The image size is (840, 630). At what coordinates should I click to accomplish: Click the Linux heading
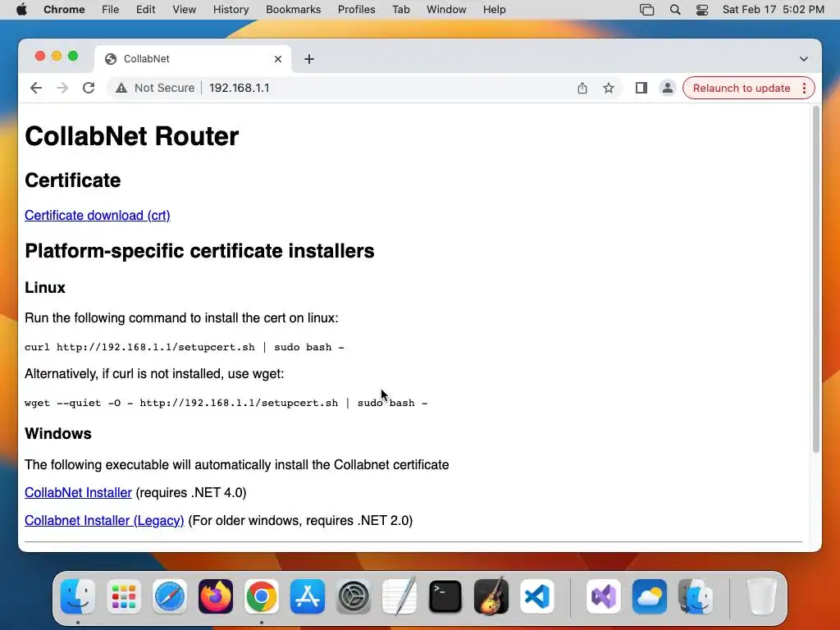click(x=45, y=288)
